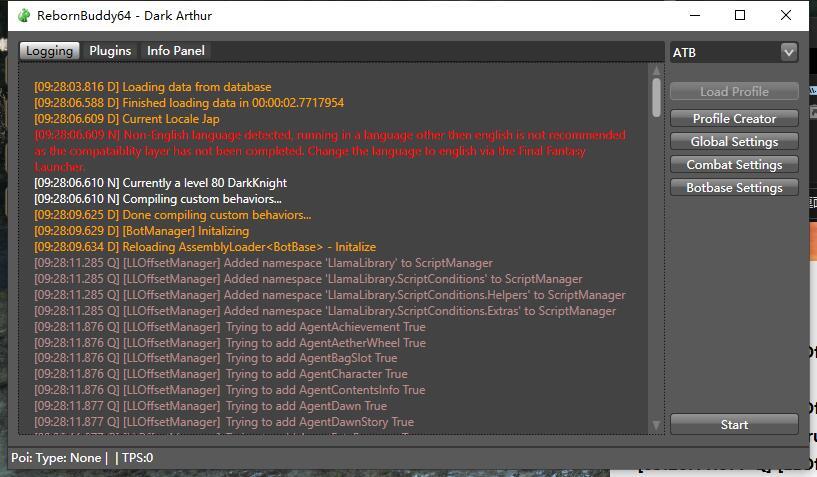Open the Profile Creator
Viewport: 817px width, 477px height.
pyautogui.click(x=734, y=119)
